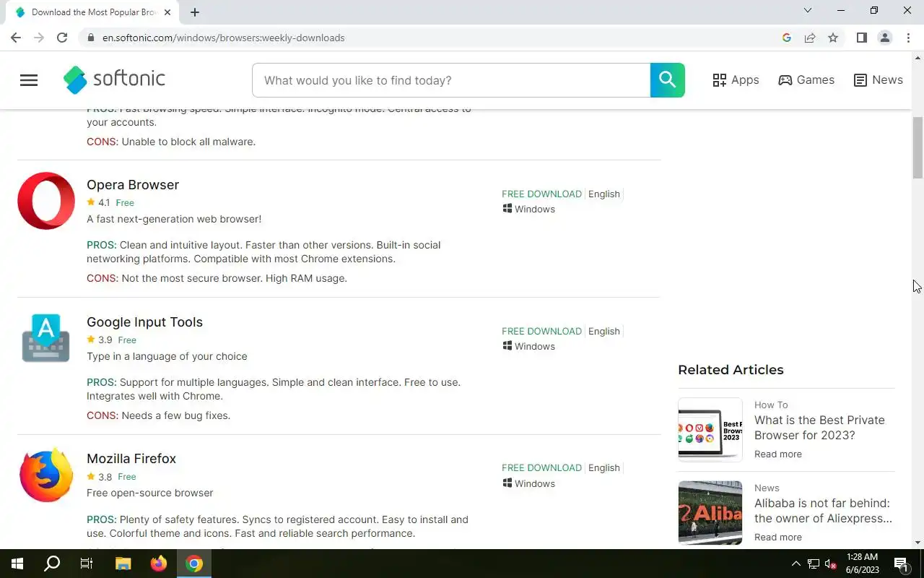This screenshot has height=578, width=924.
Task: Click the Chrome taskbar icon
Action: click(x=193, y=564)
